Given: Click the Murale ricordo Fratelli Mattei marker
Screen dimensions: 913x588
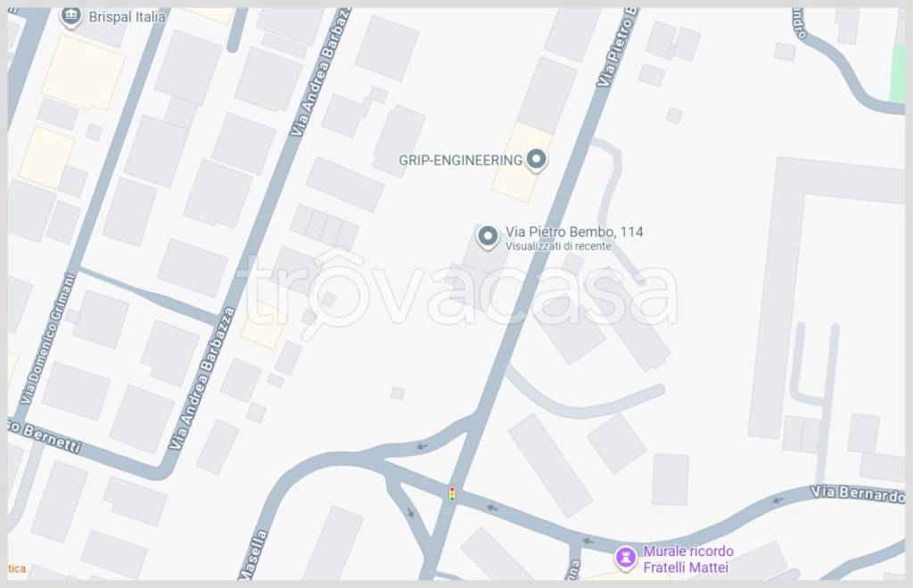Looking at the screenshot, I should pos(626,559).
